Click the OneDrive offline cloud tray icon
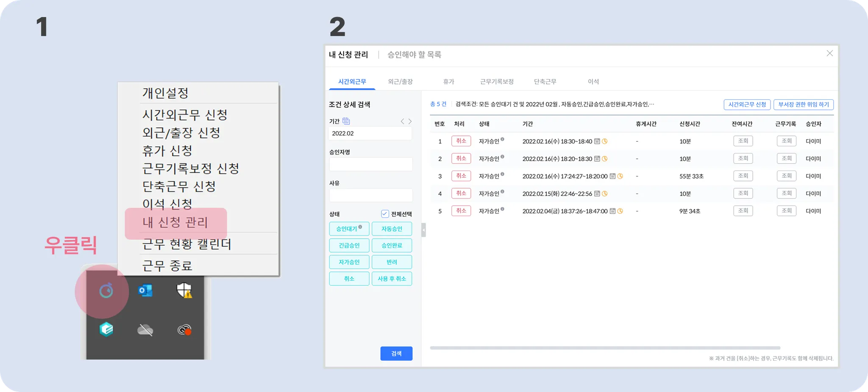 coord(145,330)
